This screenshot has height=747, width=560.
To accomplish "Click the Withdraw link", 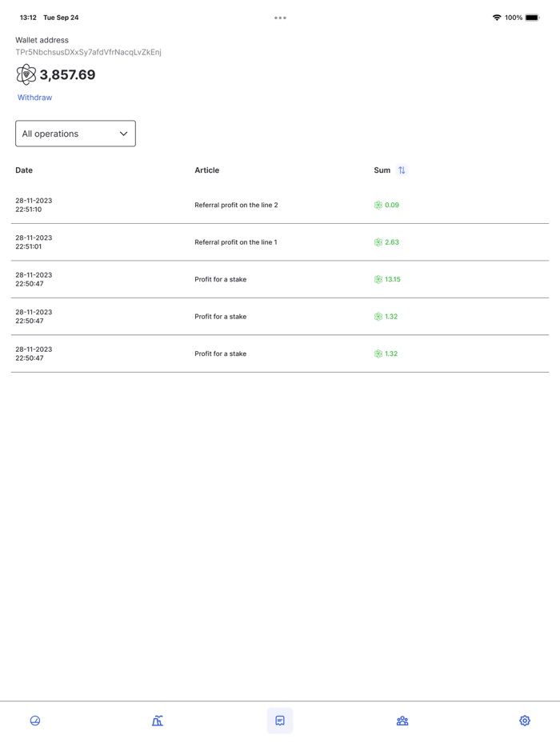I will pos(34,98).
